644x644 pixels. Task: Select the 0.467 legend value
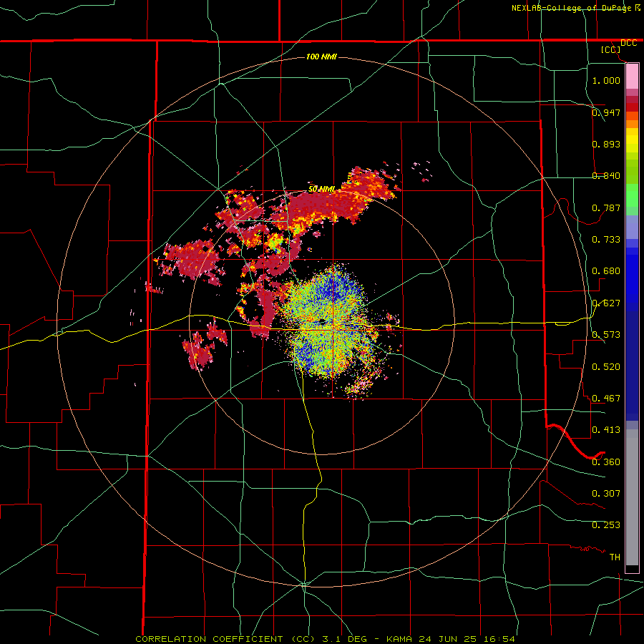pyautogui.click(x=606, y=398)
